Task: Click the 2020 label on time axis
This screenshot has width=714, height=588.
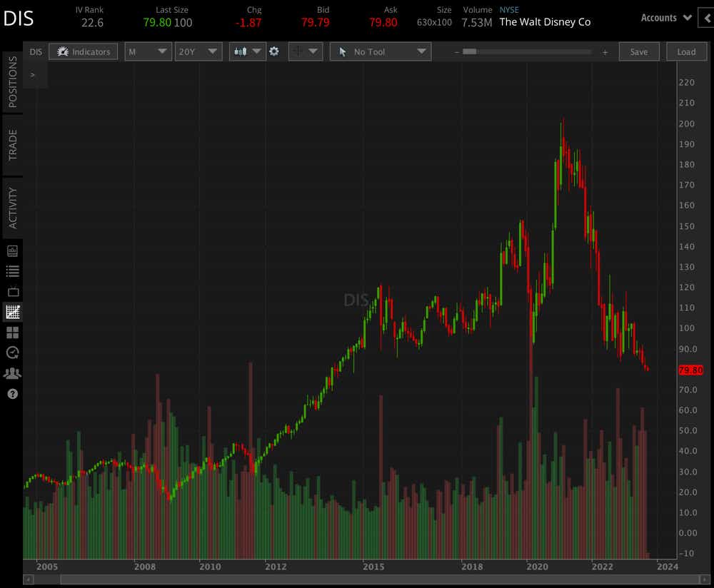Action: pyautogui.click(x=538, y=567)
